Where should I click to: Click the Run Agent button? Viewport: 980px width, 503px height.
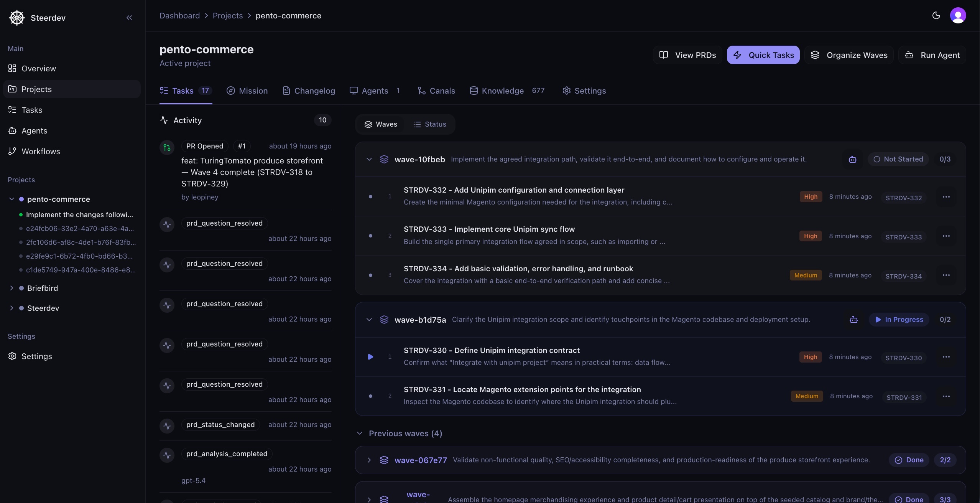[x=932, y=55]
